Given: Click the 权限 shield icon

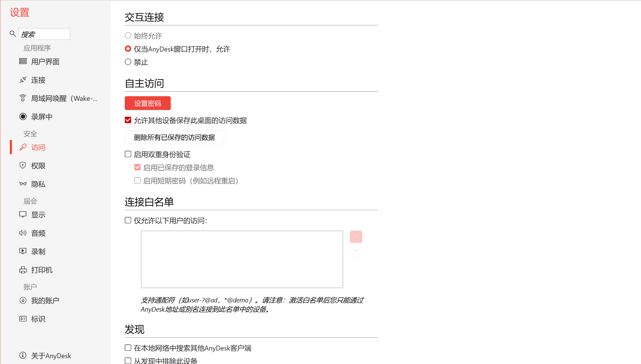Looking at the screenshot, I should 23,165.
